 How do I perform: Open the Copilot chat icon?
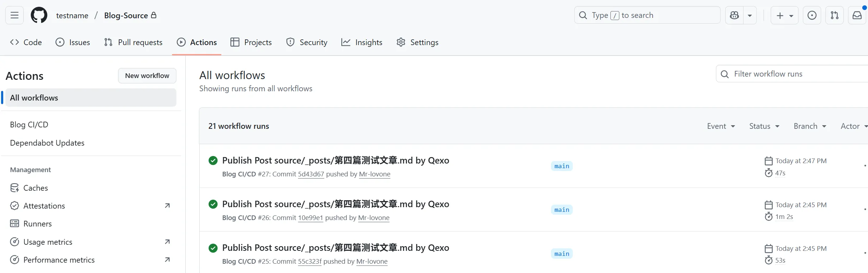tap(734, 15)
